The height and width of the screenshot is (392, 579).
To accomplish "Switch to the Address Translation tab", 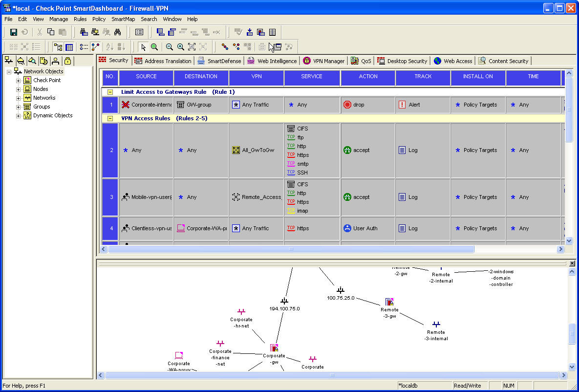I will click(163, 61).
